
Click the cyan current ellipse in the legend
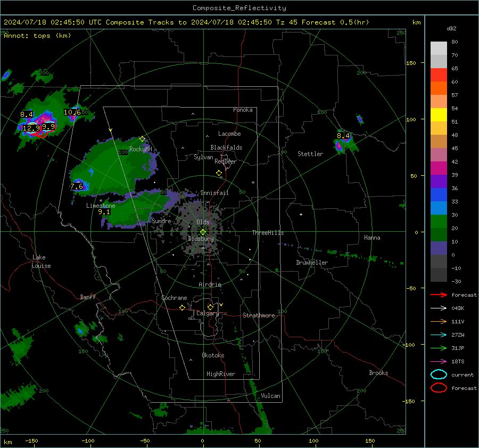coord(439,374)
